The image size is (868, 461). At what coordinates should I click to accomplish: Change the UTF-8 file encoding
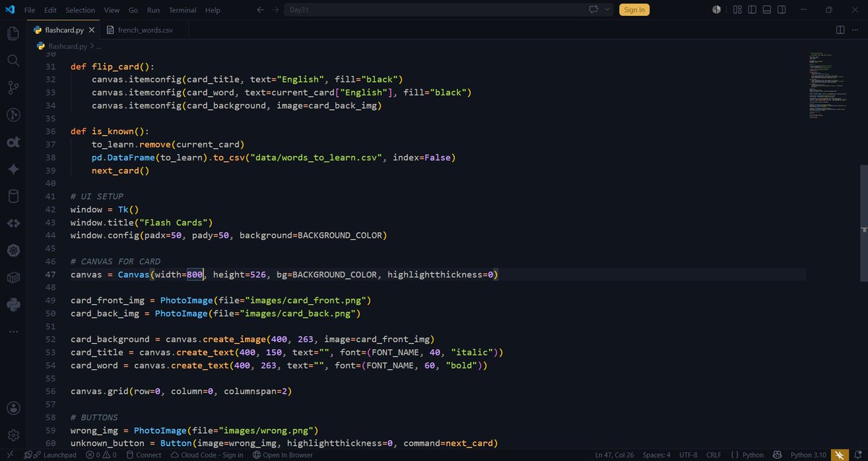click(688, 455)
